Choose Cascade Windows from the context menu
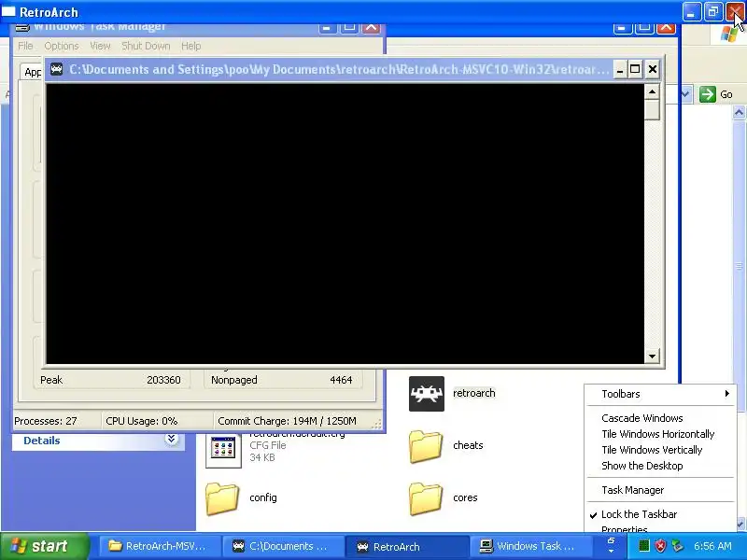This screenshot has height=560, width=747. click(x=661, y=418)
